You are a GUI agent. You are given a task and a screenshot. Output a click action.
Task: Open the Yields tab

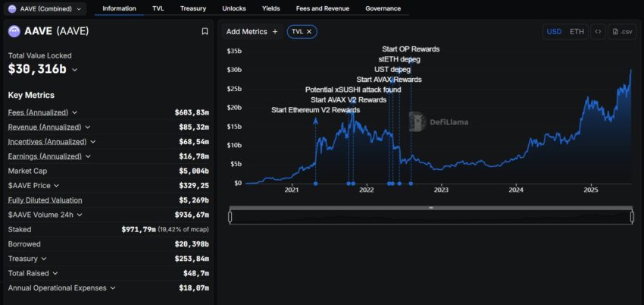coord(271,8)
